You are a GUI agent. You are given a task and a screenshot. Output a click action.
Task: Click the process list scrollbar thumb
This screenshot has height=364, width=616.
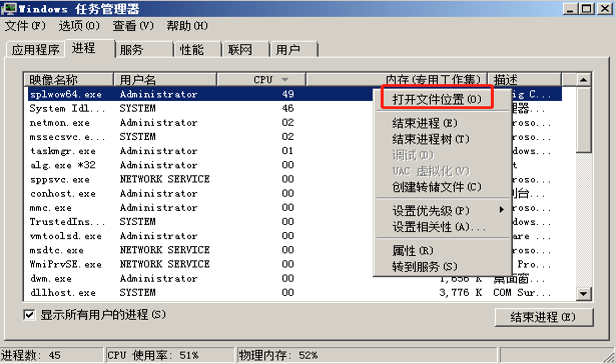[x=583, y=120]
